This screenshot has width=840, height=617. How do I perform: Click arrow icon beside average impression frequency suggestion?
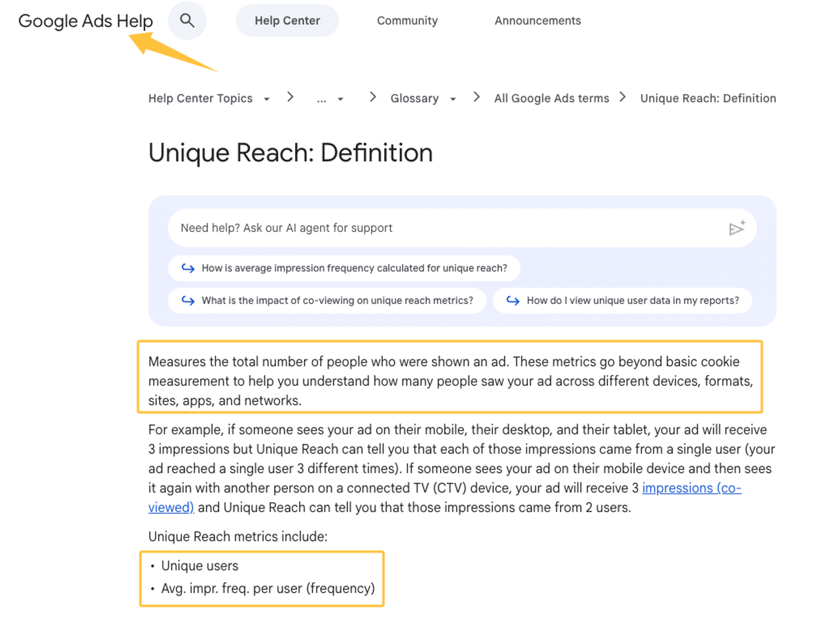pos(188,268)
